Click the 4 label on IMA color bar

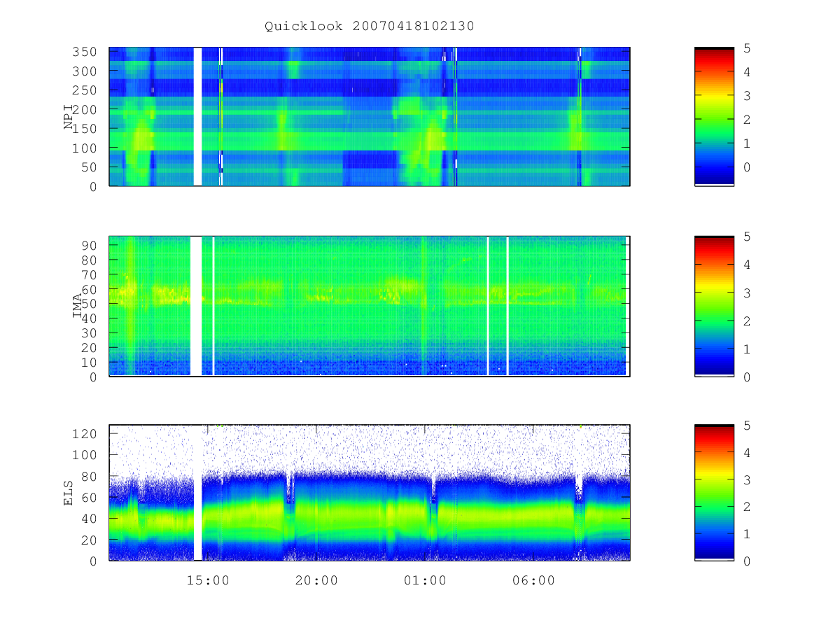[x=747, y=265]
